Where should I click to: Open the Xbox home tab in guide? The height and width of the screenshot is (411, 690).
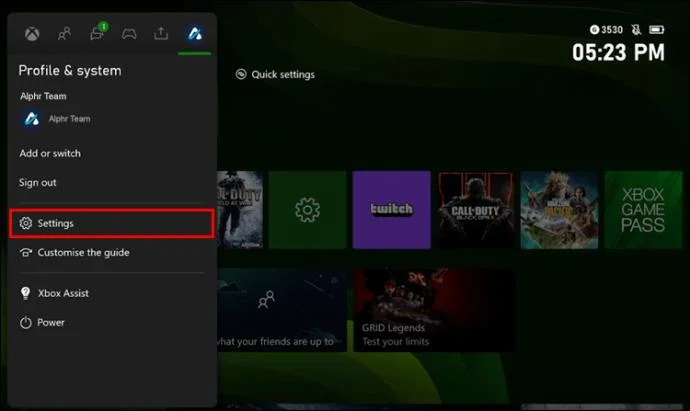click(32, 34)
